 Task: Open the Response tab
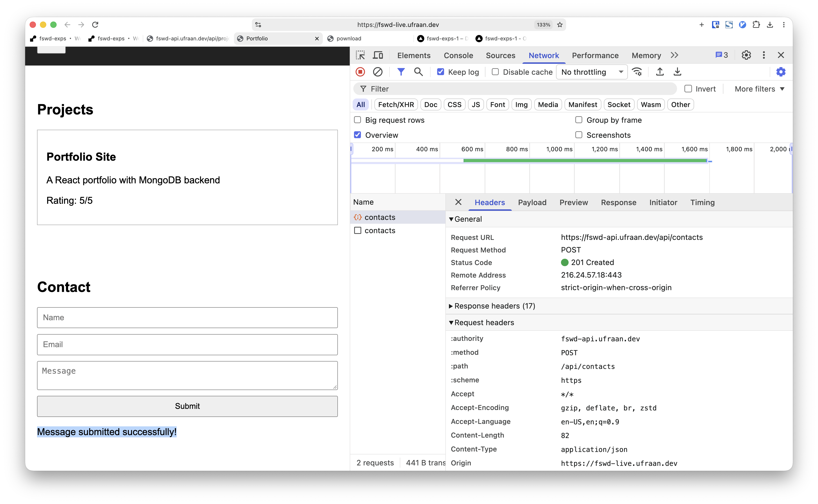point(618,202)
